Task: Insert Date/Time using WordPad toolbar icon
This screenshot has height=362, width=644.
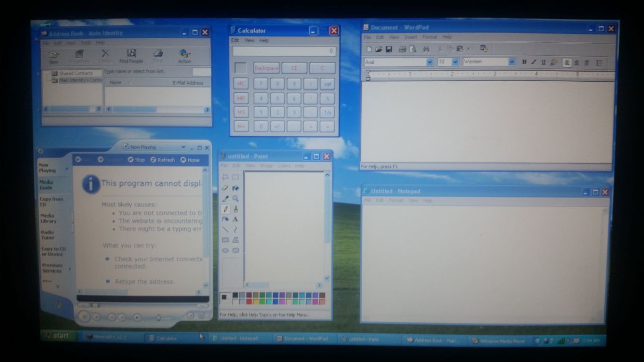Action: coord(484,49)
